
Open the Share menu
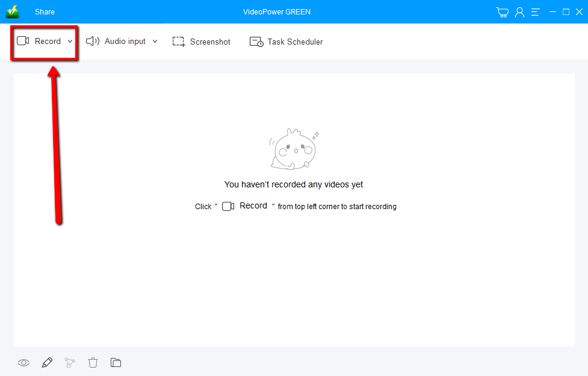(x=45, y=11)
